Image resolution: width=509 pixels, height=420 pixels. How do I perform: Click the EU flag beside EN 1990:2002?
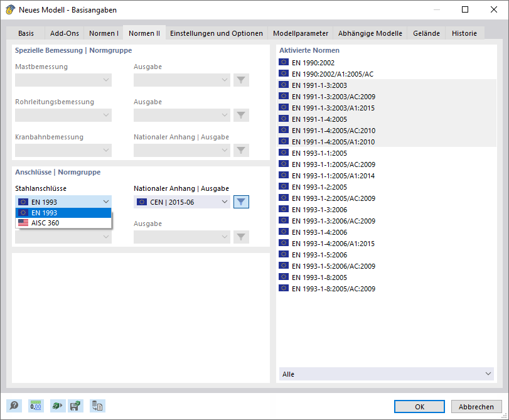click(284, 62)
